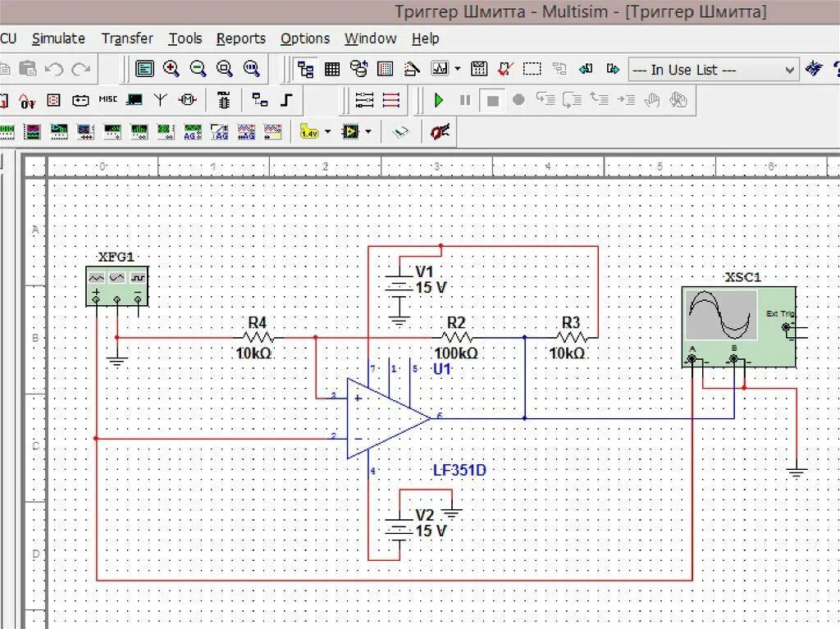Select the Agilent oscilloscope instrument icon
The height and width of the screenshot is (629, 840).
[246, 132]
